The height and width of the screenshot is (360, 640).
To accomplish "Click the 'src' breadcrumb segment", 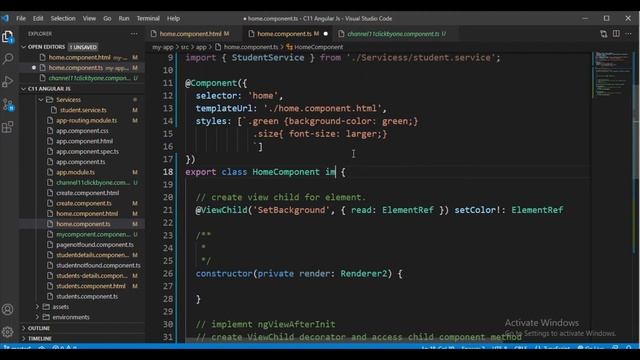I will coord(184,47).
